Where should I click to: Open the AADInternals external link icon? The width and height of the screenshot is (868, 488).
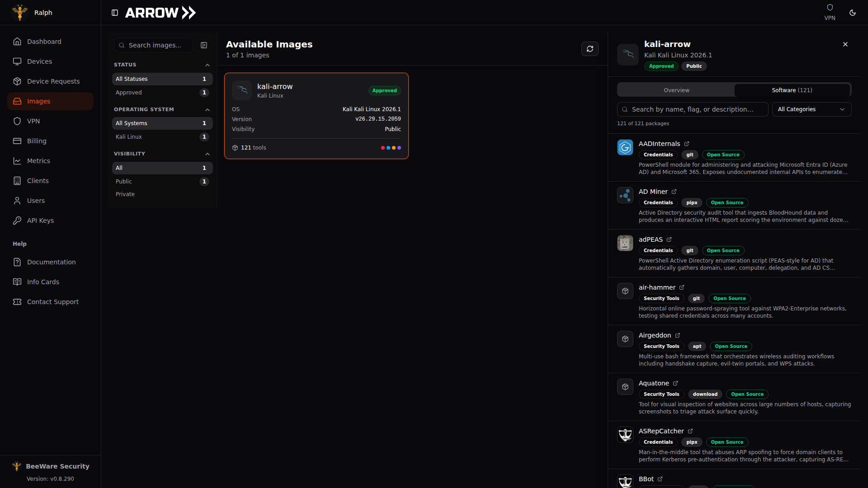[686, 144]
